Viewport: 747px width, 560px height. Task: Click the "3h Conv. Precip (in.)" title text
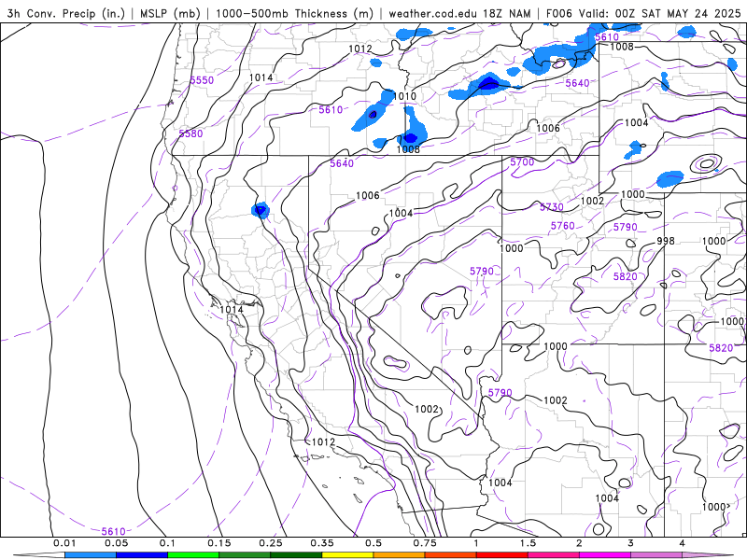coord(65,13)
